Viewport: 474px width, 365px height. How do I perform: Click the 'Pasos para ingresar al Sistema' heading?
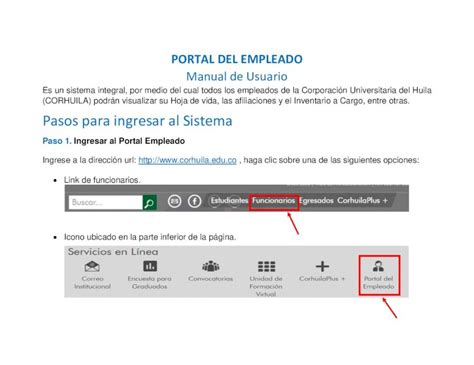pos(138,121)
